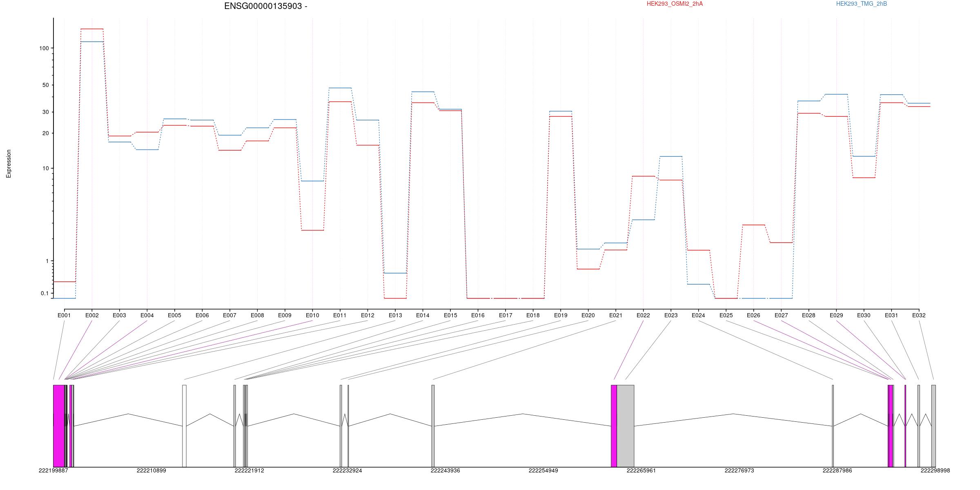Click the 100 y-axis tick label
The image size is (980, 490).
tap(44, 48)
